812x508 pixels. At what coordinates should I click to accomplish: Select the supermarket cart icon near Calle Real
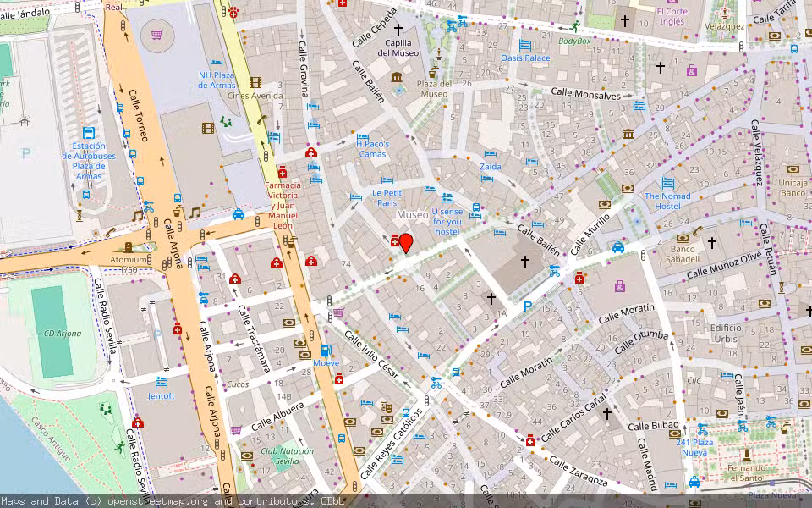pyautogui.click(x=156, y=35)
